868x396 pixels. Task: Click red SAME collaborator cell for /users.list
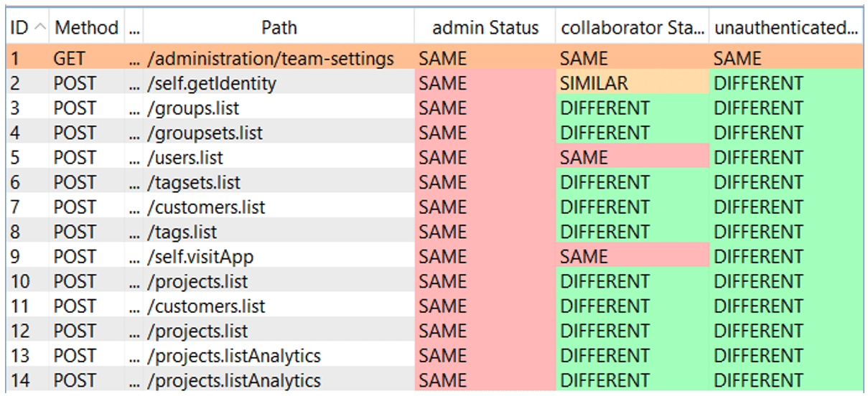(584, 158)
